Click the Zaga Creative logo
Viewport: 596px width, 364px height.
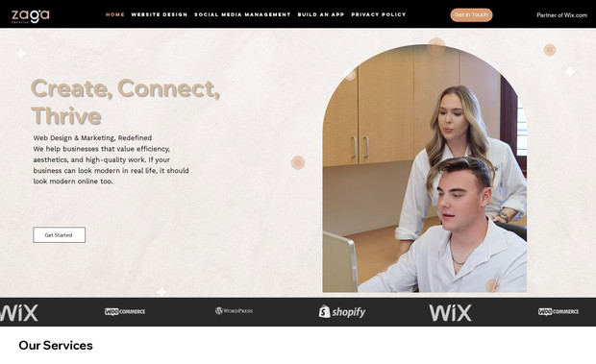(x=31, y=16)
